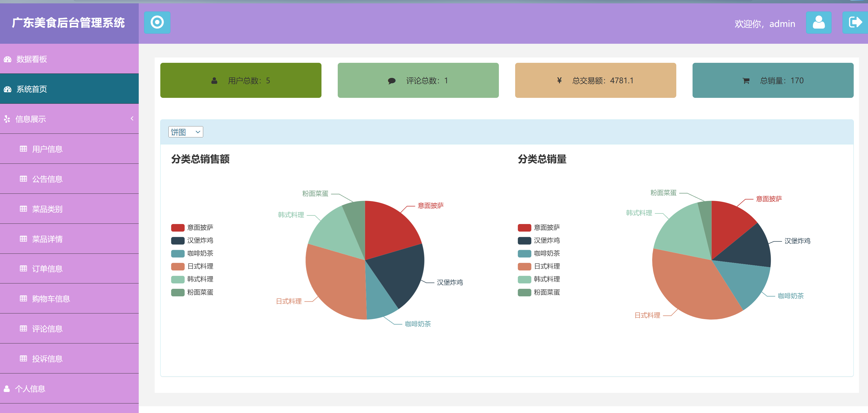The height and width of the screenshot is (413, 868).
Task: Collapse the 信息展示 menu section
Action: tap(132, 119)
